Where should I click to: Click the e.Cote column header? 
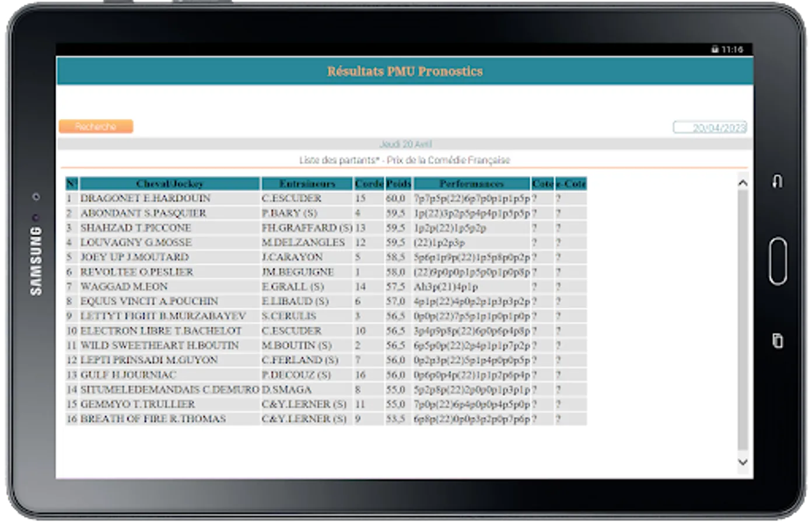571,184
